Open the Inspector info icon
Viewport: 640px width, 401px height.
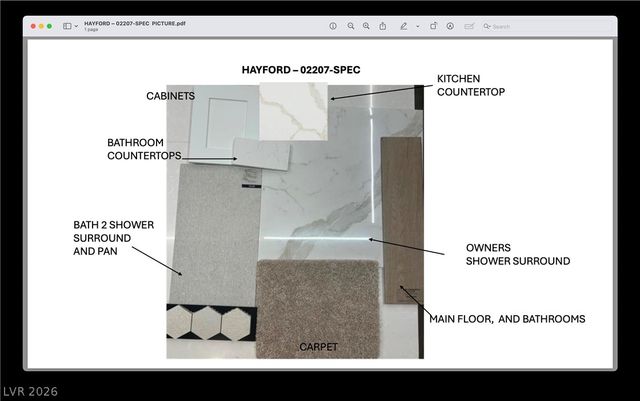pos(333,26)
